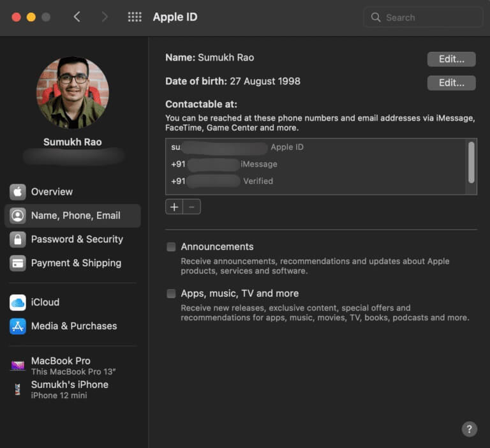The image size is (490, 448).
Task: Open Password & Security section
Action: coord(73,239)
